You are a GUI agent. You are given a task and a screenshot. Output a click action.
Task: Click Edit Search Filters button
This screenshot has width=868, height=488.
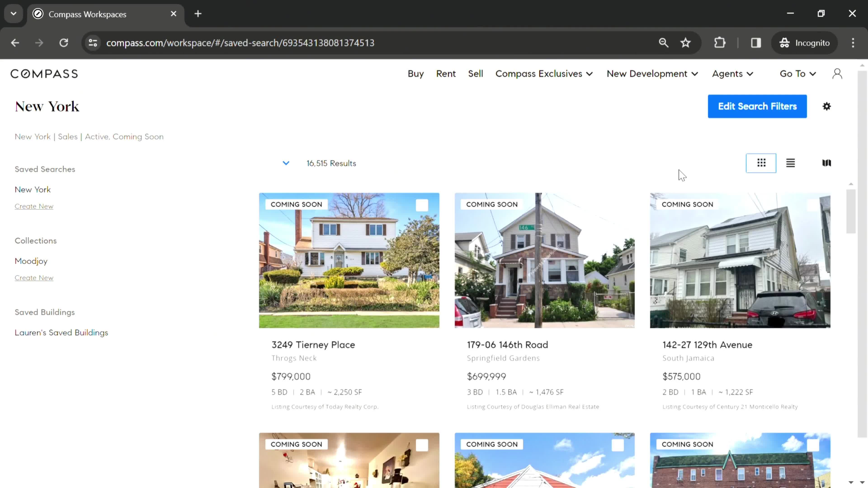pos(757,106)
